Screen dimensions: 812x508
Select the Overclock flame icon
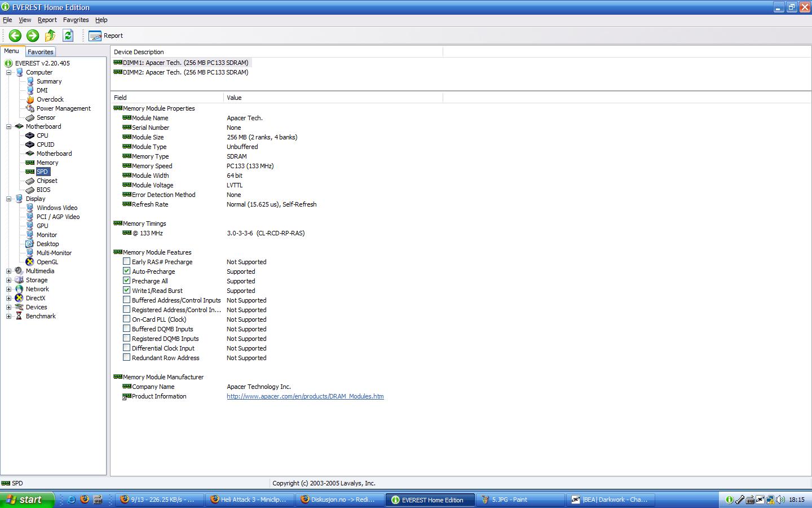coord(30,99)
